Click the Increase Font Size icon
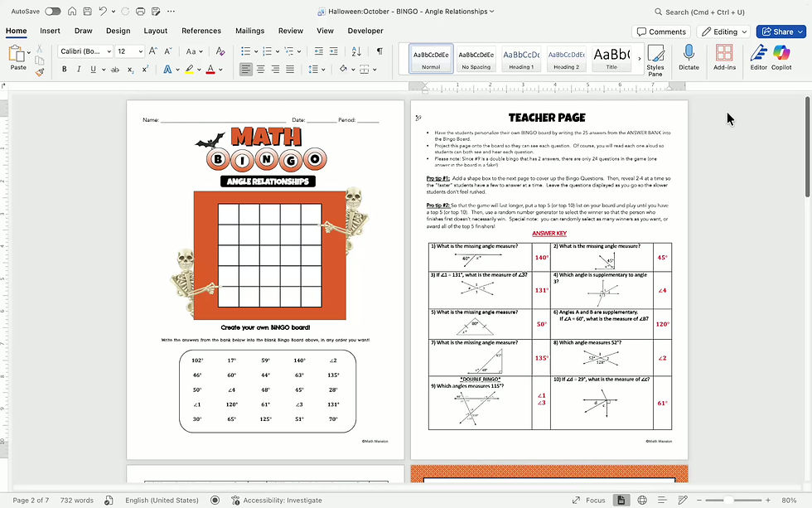Image resolution: width=812 pixels, height=508 pixels. tap(152, 51)
